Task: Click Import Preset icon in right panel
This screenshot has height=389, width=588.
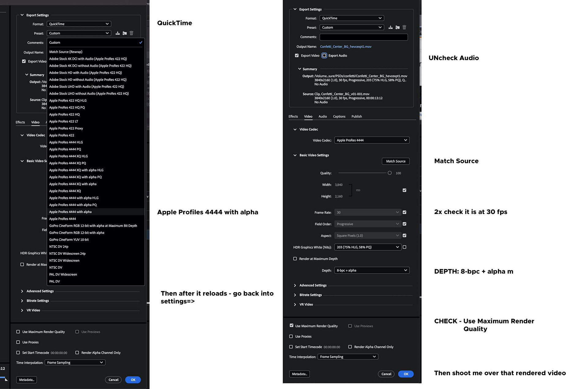Action: tap(398, 27)
